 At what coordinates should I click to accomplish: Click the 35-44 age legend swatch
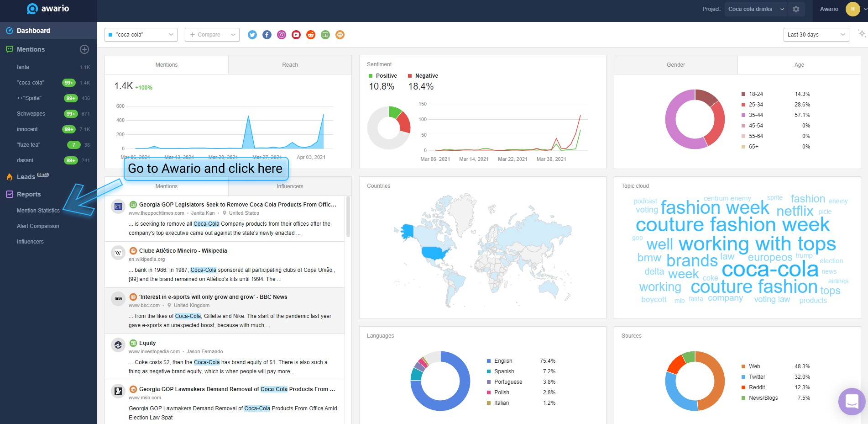coord(743,115)
